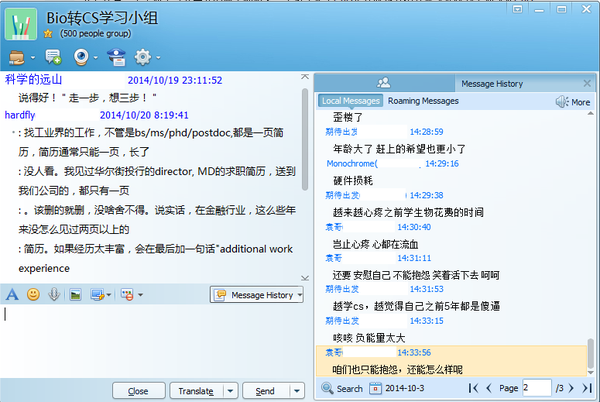Click the Close button
Image resolution: width=600 pixels, height=402 pixels.
[x=138, y=391]
